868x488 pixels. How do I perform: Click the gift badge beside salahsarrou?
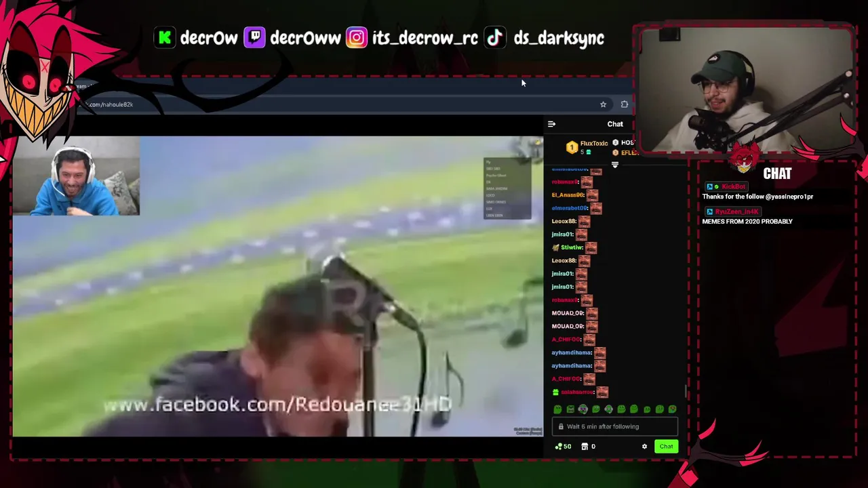tap(555, 392)
